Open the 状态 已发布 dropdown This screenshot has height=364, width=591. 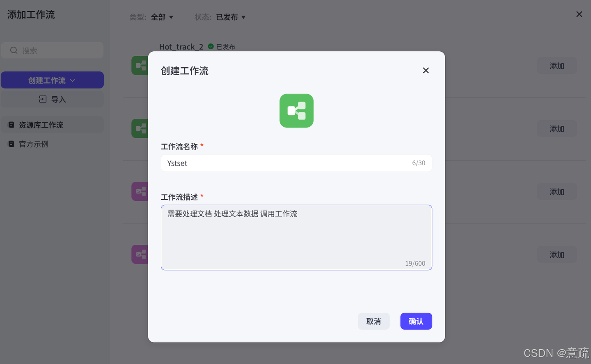(x=231, y=17)
